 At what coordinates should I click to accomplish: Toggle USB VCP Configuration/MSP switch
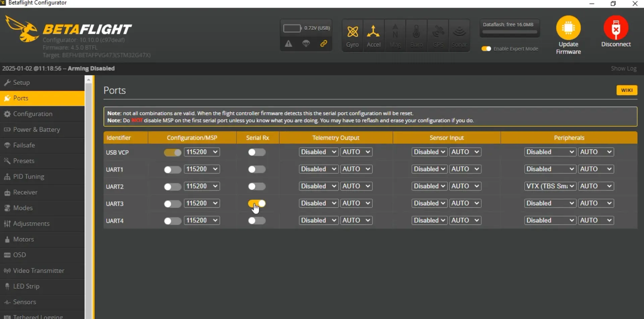pyautogui.click(x=172, y=152)
